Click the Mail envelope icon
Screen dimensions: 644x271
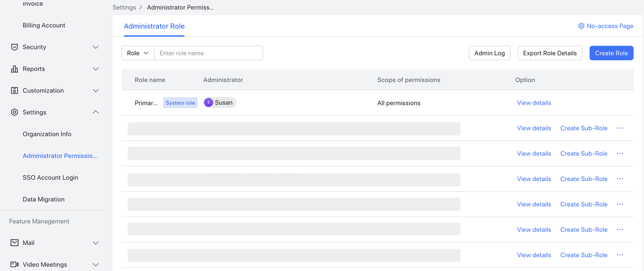[15, 243]
